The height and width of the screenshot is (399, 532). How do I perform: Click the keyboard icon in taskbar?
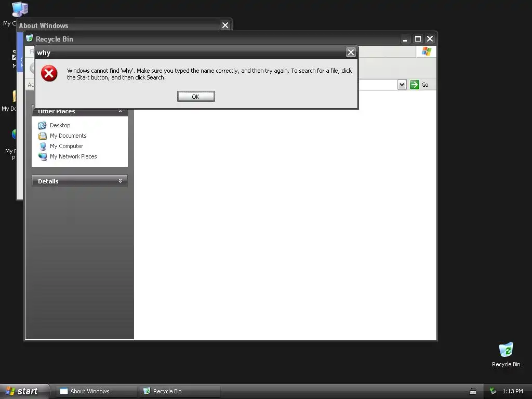[473, 392]
